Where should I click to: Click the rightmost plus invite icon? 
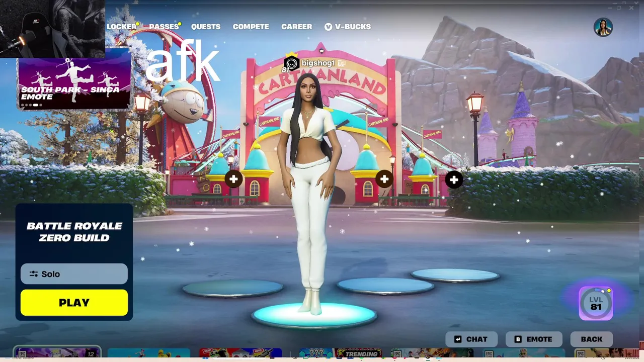coord(454,180)
